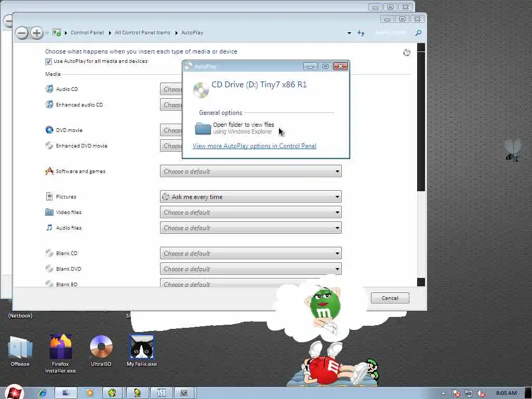532x399 pixels.
Task: Click All Control Panel Items breadcrumb
Action: click(x=142, y=33)
